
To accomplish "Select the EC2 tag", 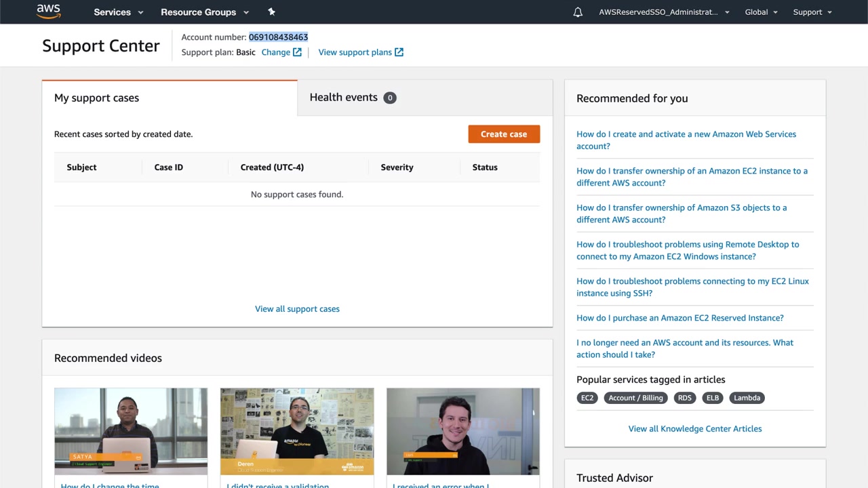I will (587, 398).
